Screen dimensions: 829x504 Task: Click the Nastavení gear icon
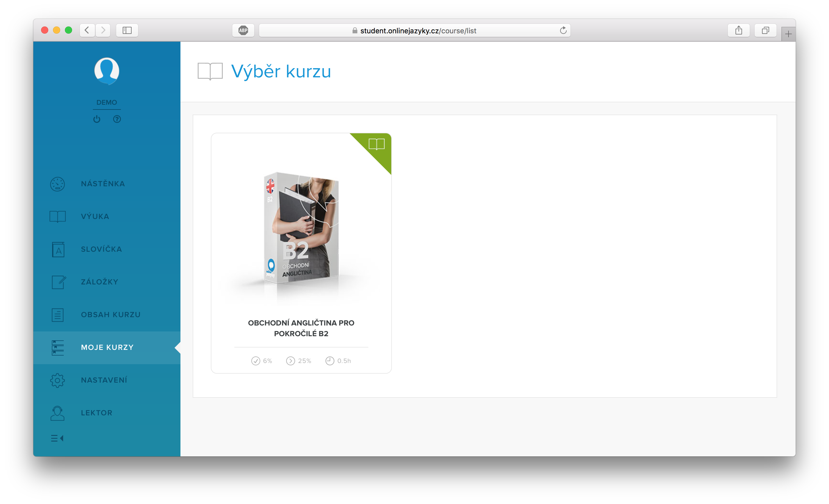point(57,380)
